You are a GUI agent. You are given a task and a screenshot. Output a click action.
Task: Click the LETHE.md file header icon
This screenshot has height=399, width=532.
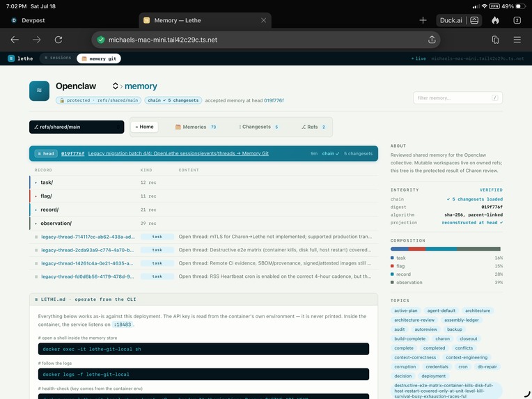click(x=36, y=299)
